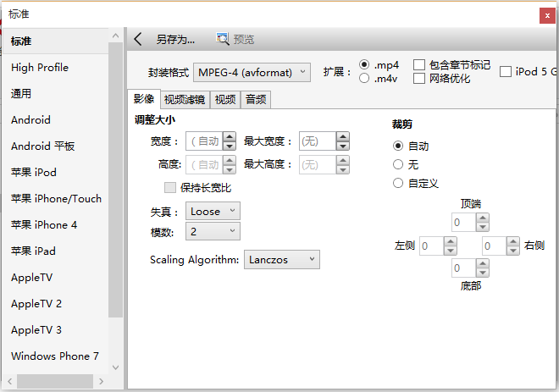Screen dimensions: 559x392
Task: Select 无 crop radio button
Action: tap(398, 164)
